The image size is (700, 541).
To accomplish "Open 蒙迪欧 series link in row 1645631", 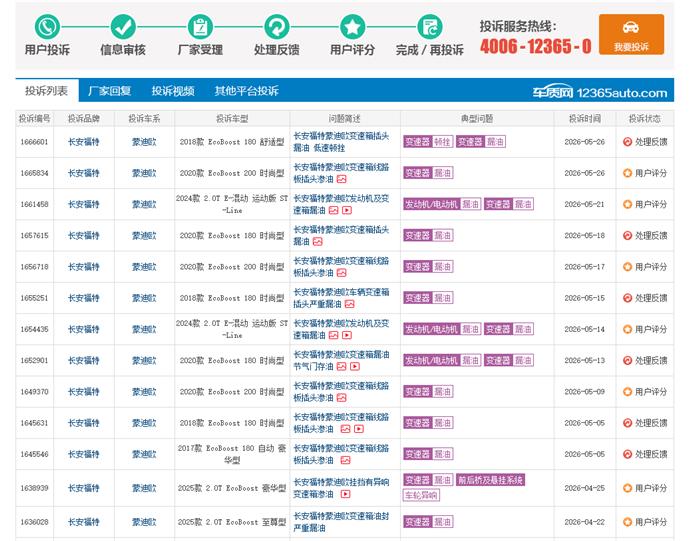I will tap(144, 423).
